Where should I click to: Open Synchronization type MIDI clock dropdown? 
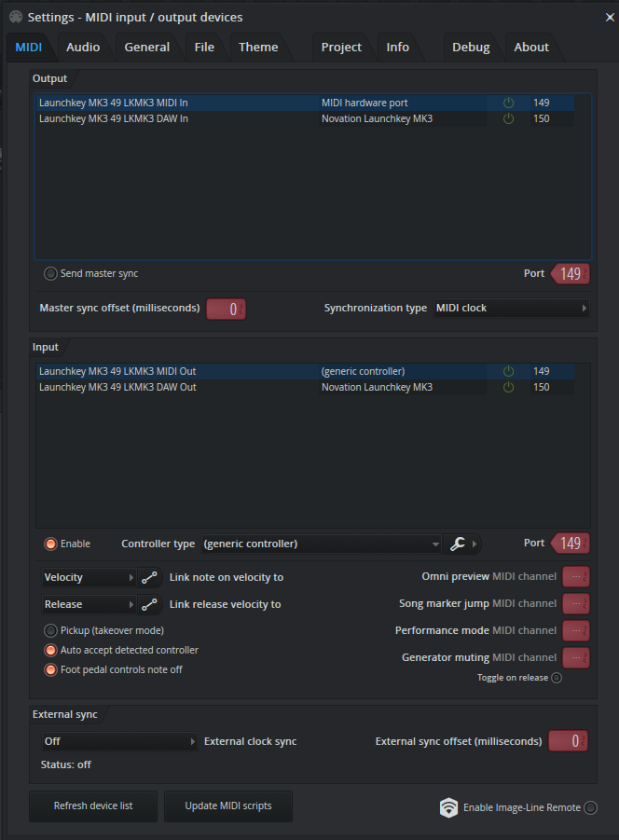pyautogui.click(x=512, y=308)
